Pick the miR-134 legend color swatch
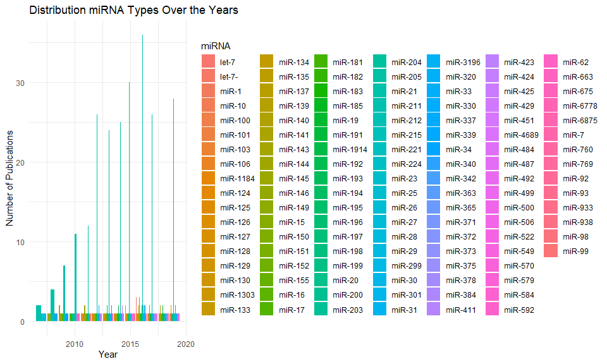The width and height of the screenshot is (607, 364). coord(266,62)
